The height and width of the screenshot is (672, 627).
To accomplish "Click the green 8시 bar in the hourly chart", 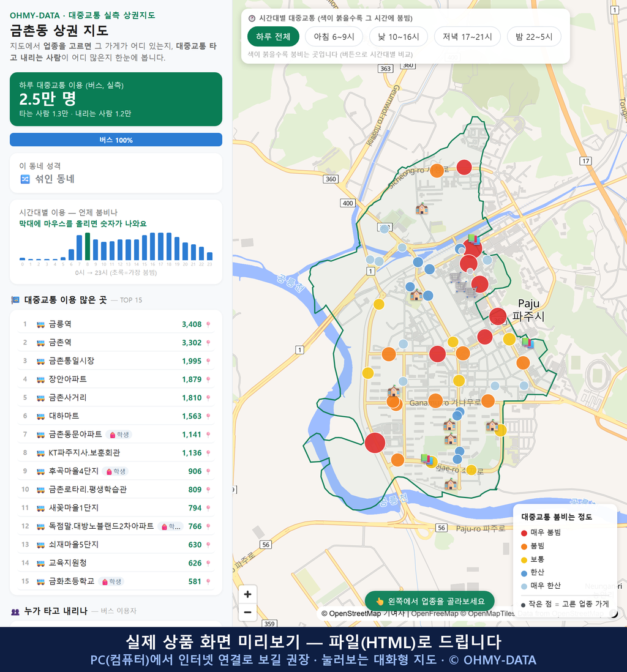I will tap(88, 247).
